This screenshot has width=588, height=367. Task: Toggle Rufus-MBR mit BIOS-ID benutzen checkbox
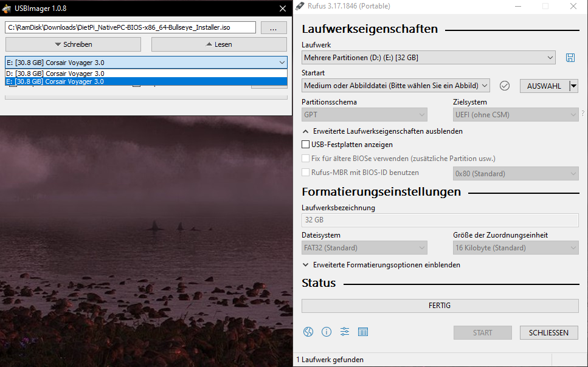click(306, 173)
